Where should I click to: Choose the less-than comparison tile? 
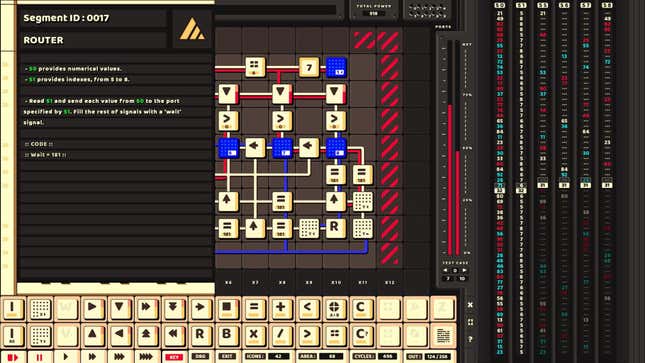(308, 309)
